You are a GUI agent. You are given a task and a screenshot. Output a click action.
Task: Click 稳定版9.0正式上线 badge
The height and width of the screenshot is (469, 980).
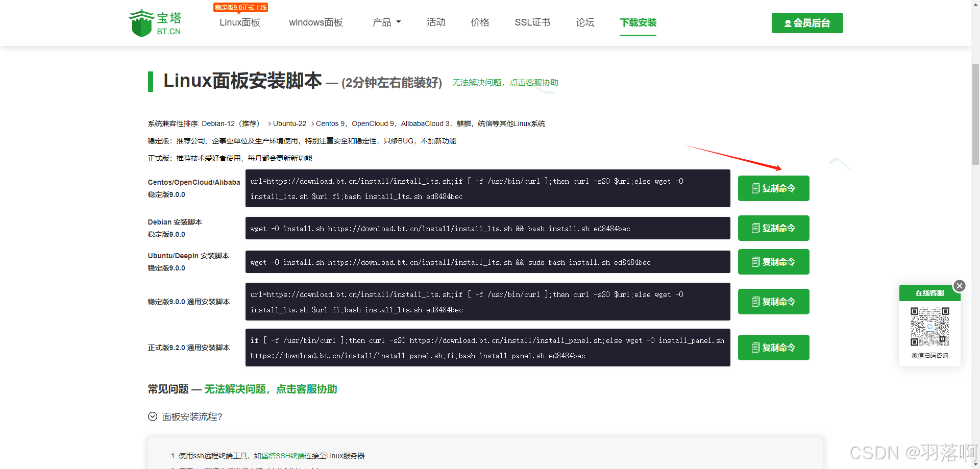[240, 8]
